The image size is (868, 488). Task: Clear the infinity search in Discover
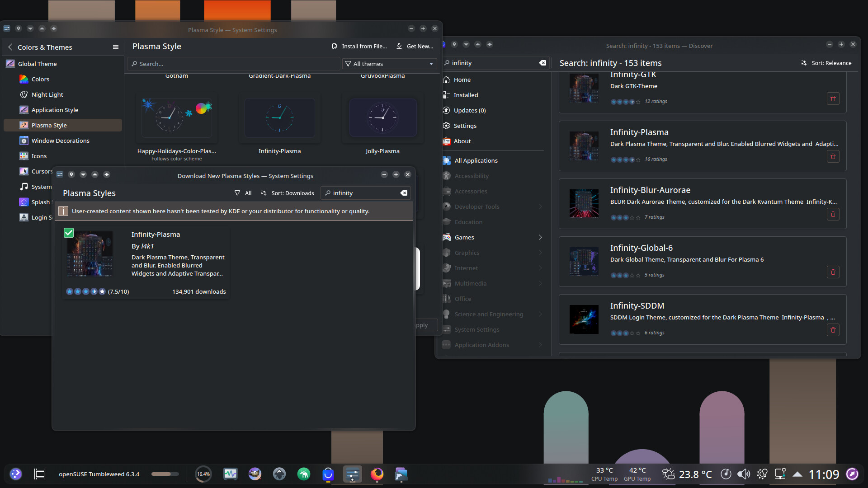click(542, 63)
